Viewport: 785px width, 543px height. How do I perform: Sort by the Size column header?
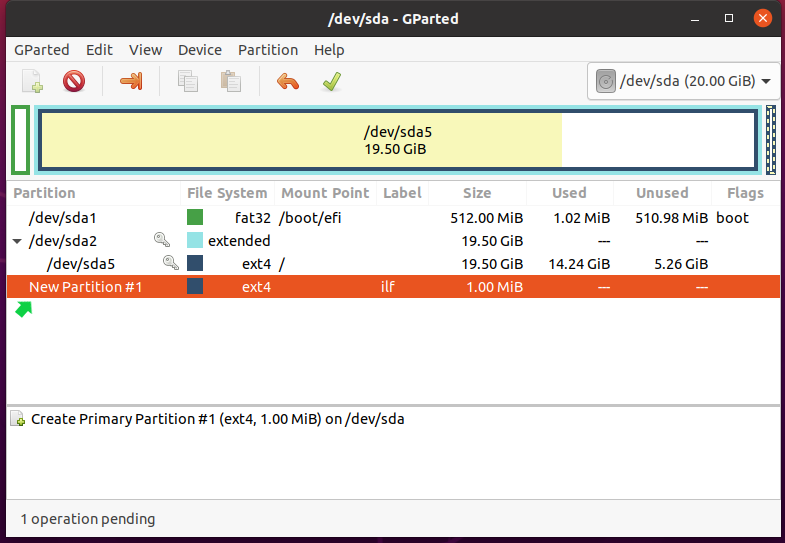477,193
